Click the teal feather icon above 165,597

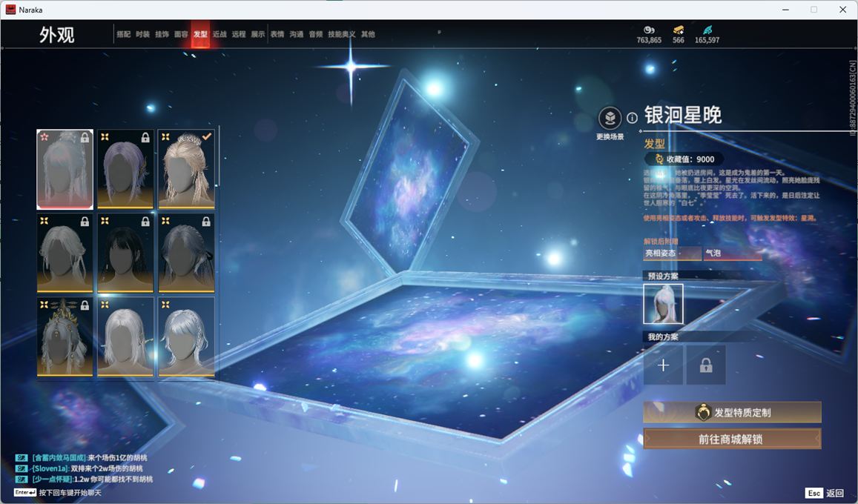click(x=707, y=30)
